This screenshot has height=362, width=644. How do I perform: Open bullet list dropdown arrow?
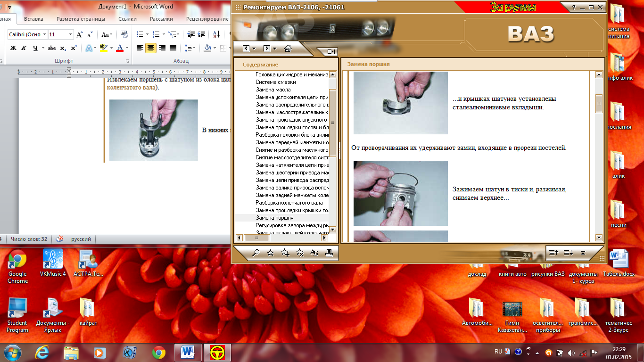147,34
